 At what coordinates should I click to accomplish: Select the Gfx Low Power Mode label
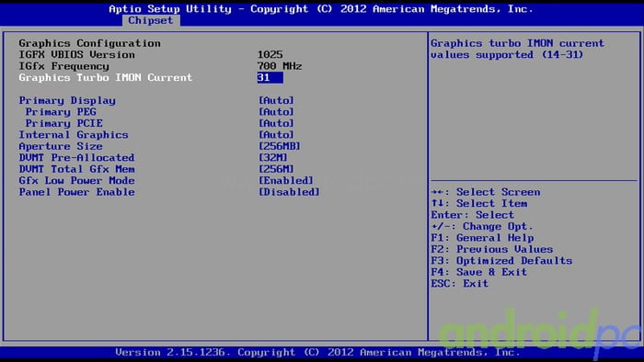click(76, 181)
